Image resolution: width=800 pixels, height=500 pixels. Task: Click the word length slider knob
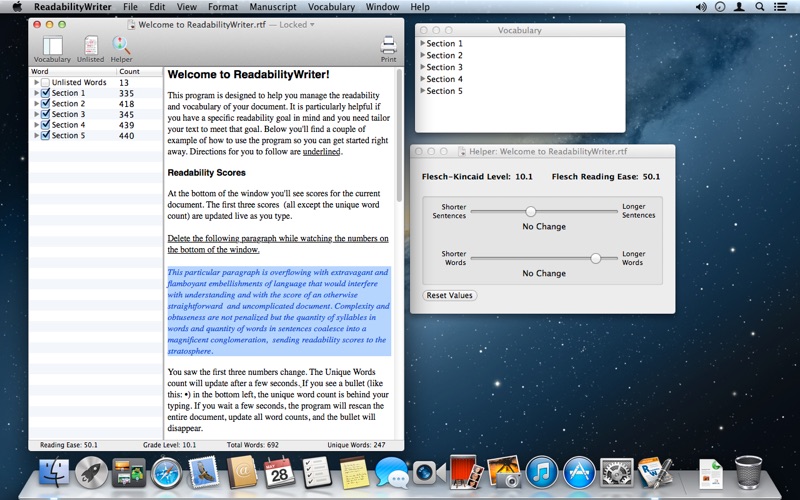(595, 258)
